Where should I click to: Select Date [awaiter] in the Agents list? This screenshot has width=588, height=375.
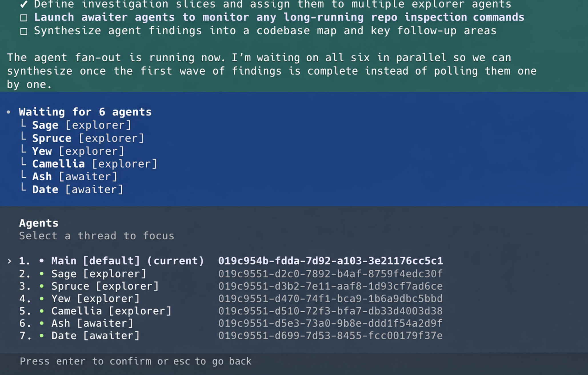95,336
